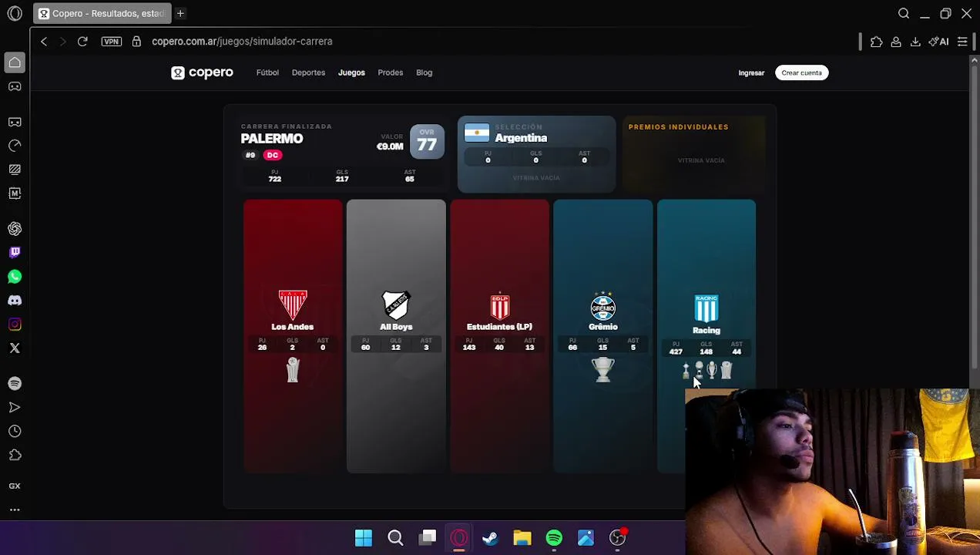Toggle the VPN badge in address bar
Image resolution: width=980 pixels, height=555 pixels.
click(x=111, y=42)
